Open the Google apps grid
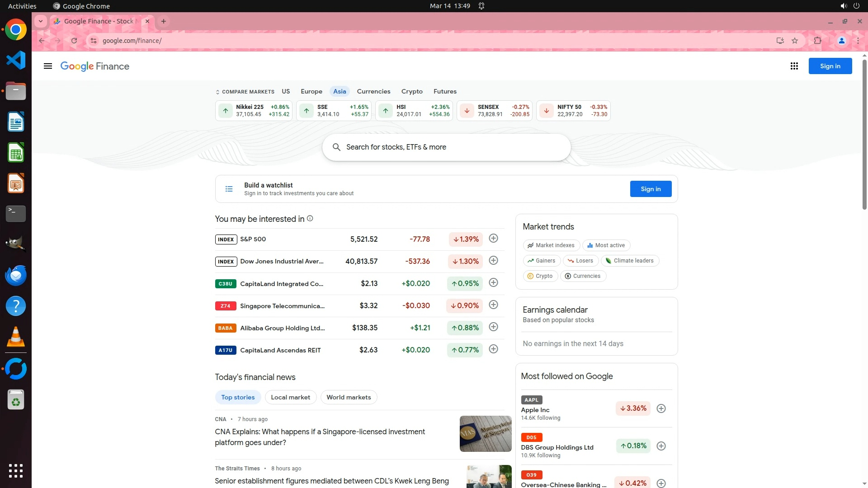 pyautogui.click(x=794, y=66)
